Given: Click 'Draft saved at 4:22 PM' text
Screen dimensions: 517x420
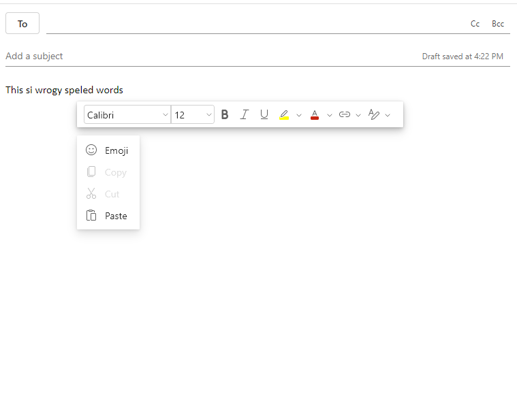Looking at the screenshot, I should pos(463,56).
